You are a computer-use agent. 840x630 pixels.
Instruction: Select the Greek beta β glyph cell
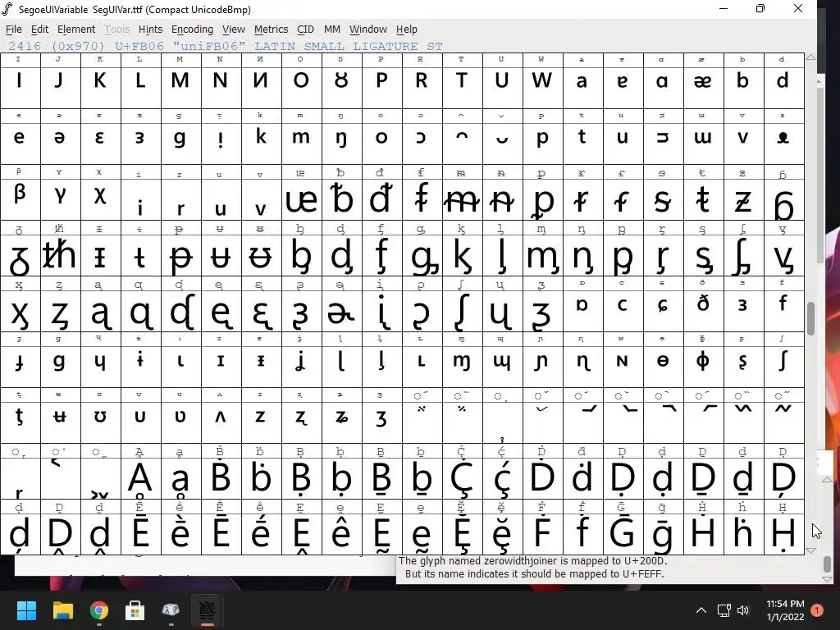click(21, 193)
